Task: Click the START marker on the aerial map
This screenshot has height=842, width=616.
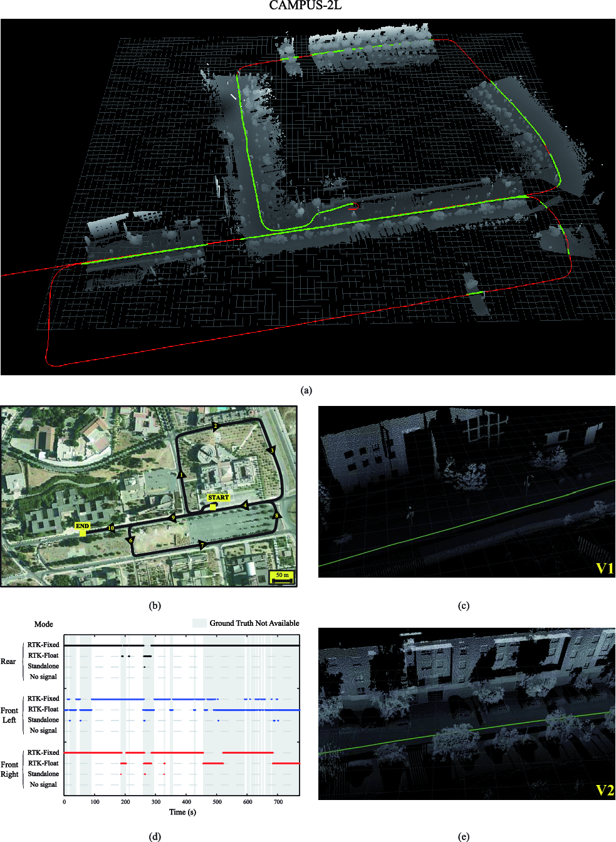Action: tap(218, 498)
